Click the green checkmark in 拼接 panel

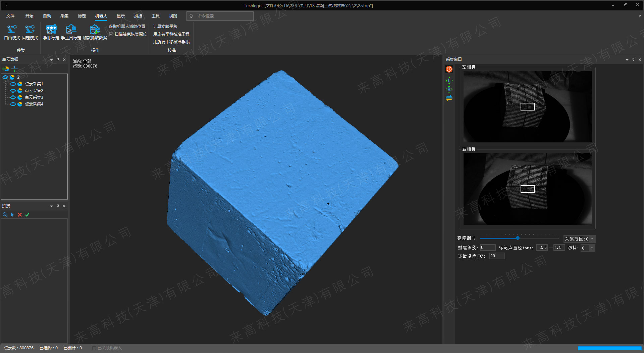[27, 215]
